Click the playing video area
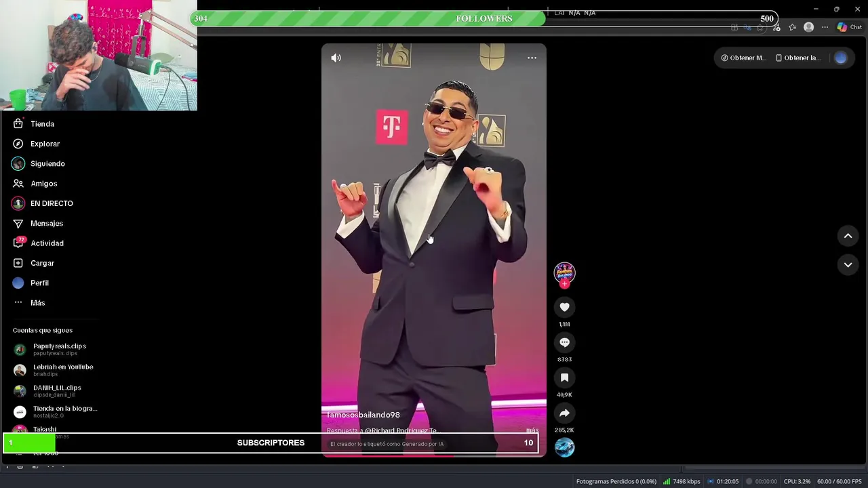Image resolution: width=868 pixels, height=488 pixels. (434, 250)
